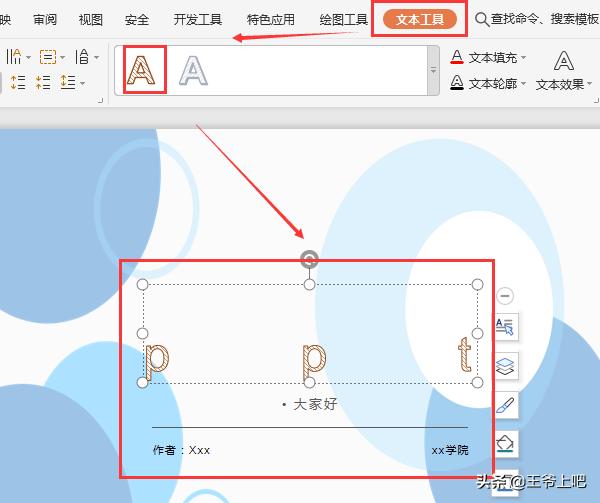Image resolution: width=600 pixels, height=503 pixels.
Task: Click the 文本轮廓 text outline icon
Action: (457, 82)
